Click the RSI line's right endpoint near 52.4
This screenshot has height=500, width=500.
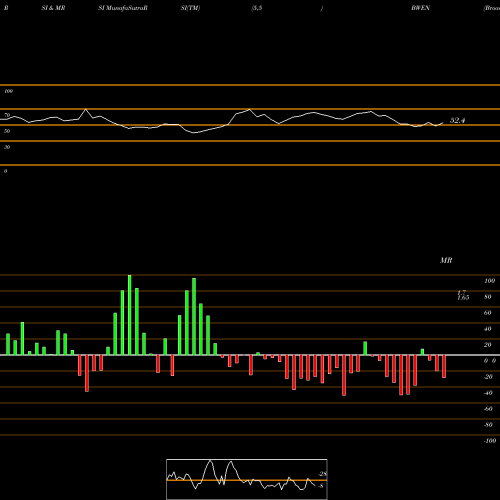pyautogui.click(x=443, y=123)
